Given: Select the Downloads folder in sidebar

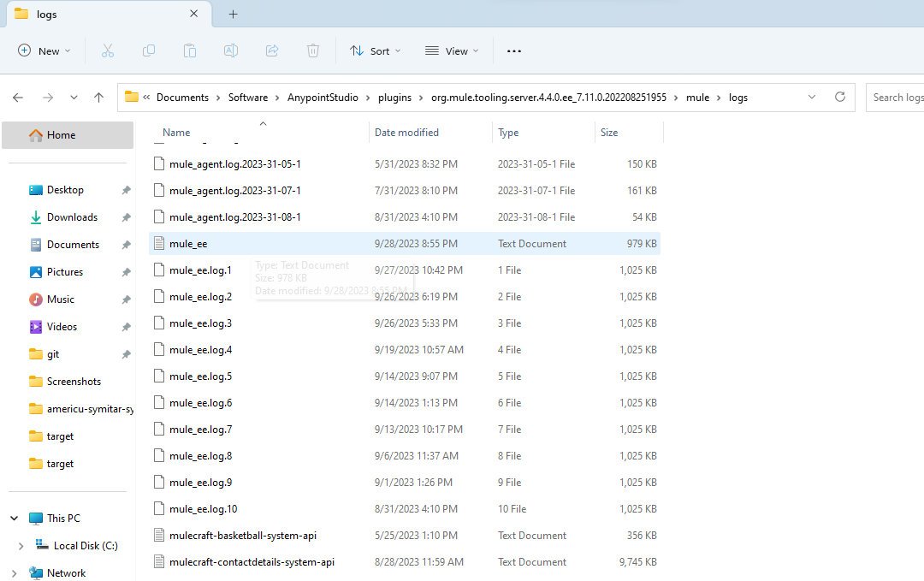Looking at the screenshot, I should (72, 217).
